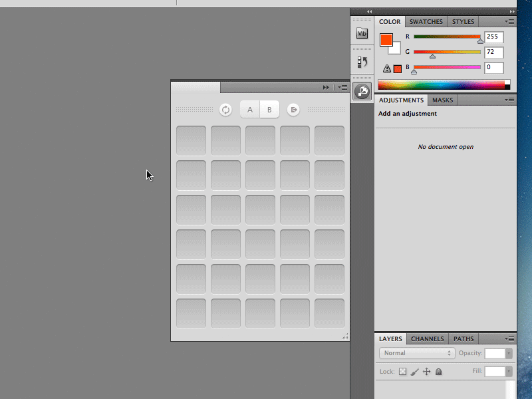Screen dimensions: 532x399
Task: Click the foreground orange color swatch
Action: point(386,40)
